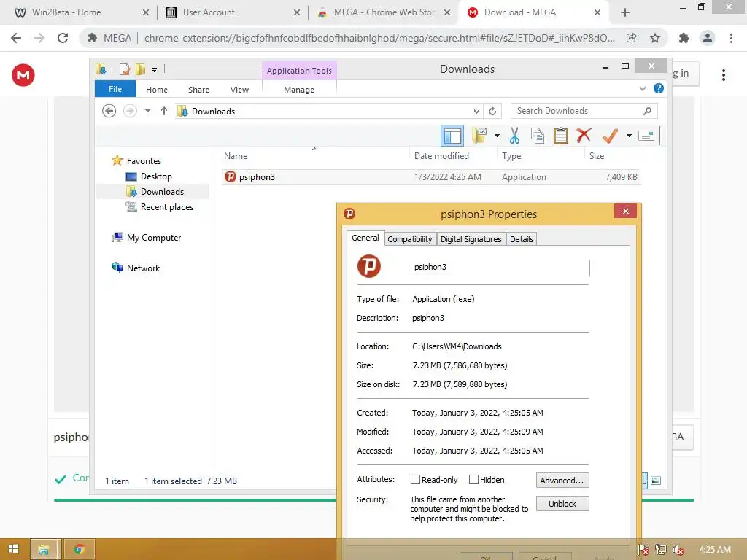Open Quick Access Toolbar customize dropdown
Image resolution: width=747 pixels, height=560 pixels.
154,70
